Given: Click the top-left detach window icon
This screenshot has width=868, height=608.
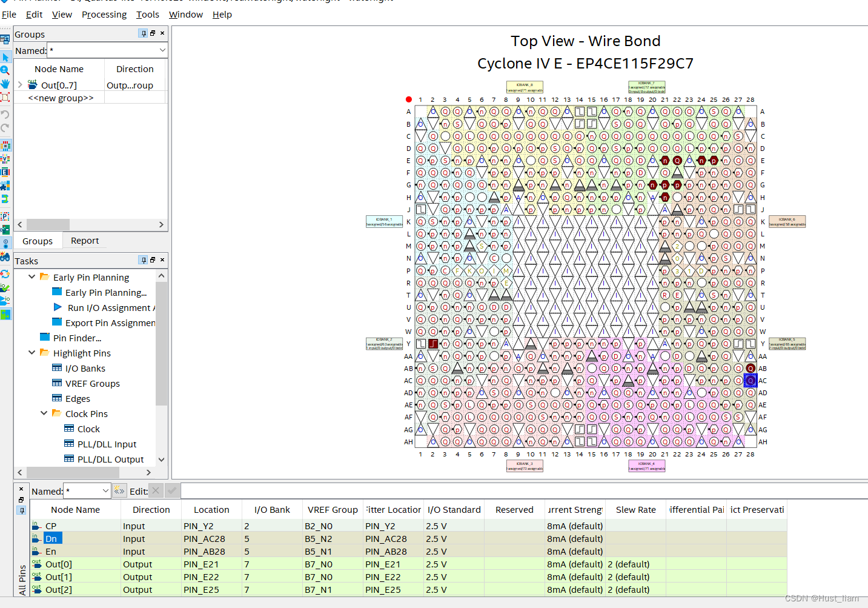Looking at the screenshot, I should coord(5,40).
